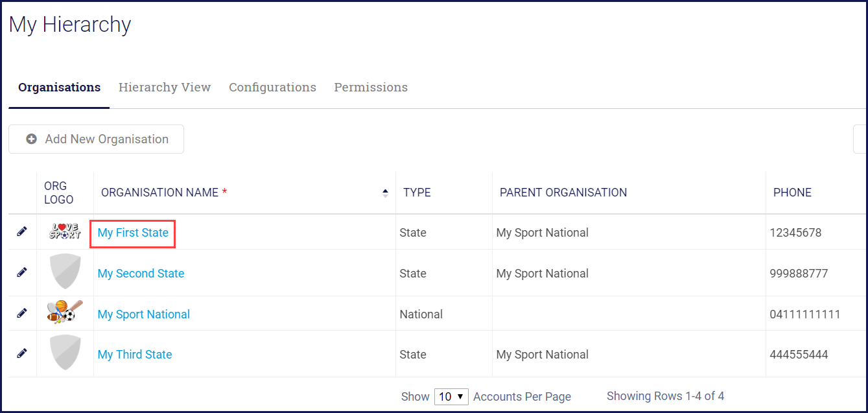The image size is (868, 413).
Task: Click the edit pencil for My Third State
Action: click(x=22, y=353)
